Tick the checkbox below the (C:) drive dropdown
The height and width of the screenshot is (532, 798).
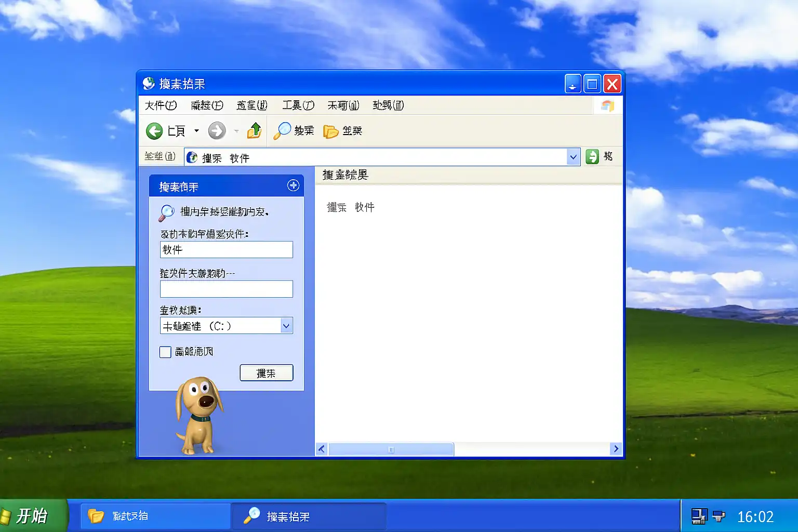pyautogui.click(x=165, y=352)
